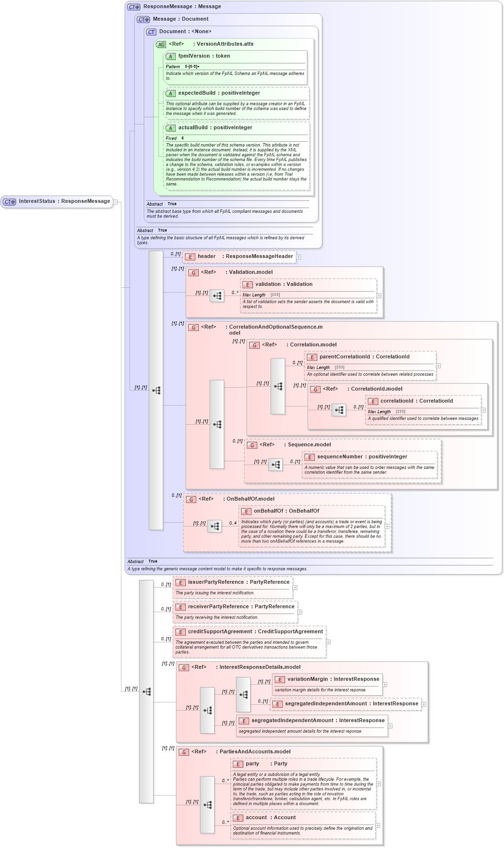
Task: Select the 'actualBuild : positiveInteger' label
Action: tap(215, 128)
